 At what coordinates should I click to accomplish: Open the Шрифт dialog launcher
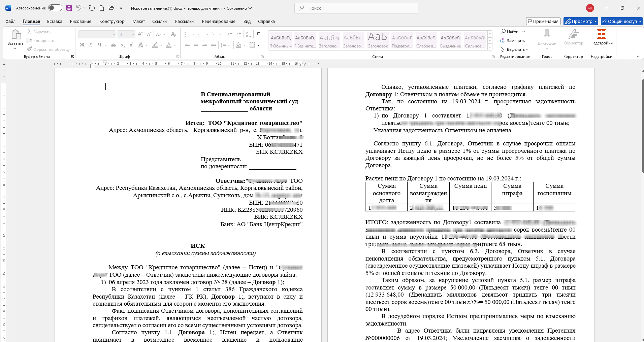(178, 57)
